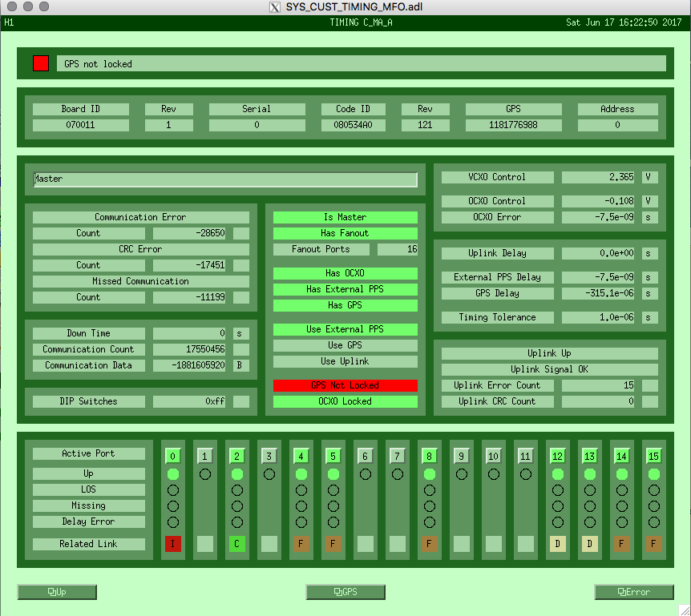Click the red GPS Not Locked status
691x616 pixels.
coord(345,385)
